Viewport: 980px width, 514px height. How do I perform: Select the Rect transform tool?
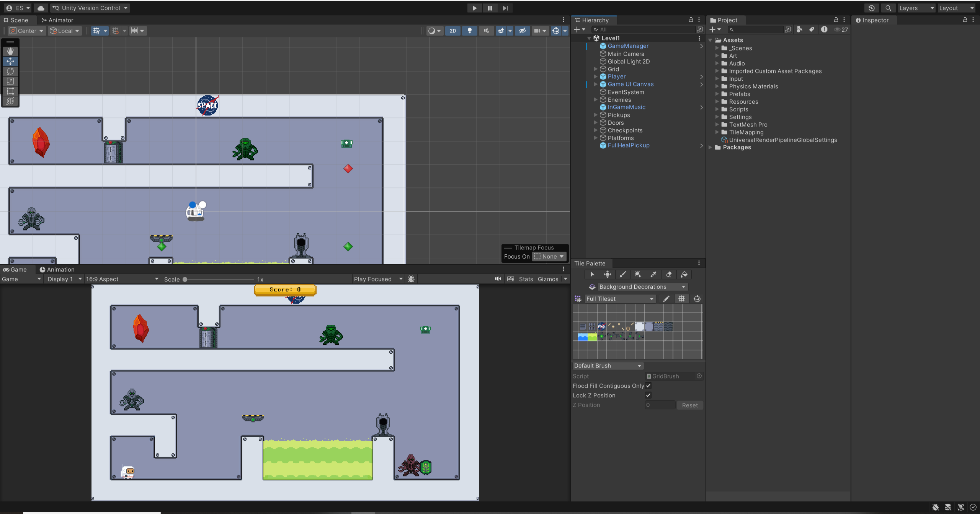pos(10,91)
